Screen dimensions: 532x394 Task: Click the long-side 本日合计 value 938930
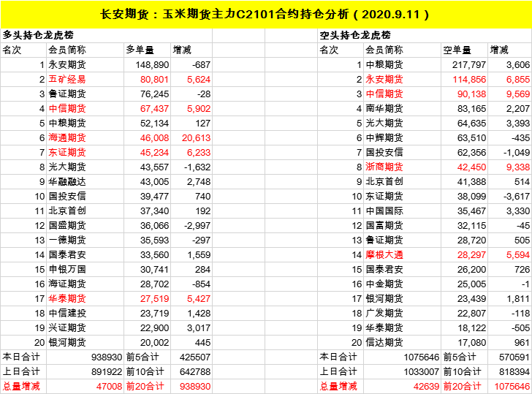pos(85,357)
